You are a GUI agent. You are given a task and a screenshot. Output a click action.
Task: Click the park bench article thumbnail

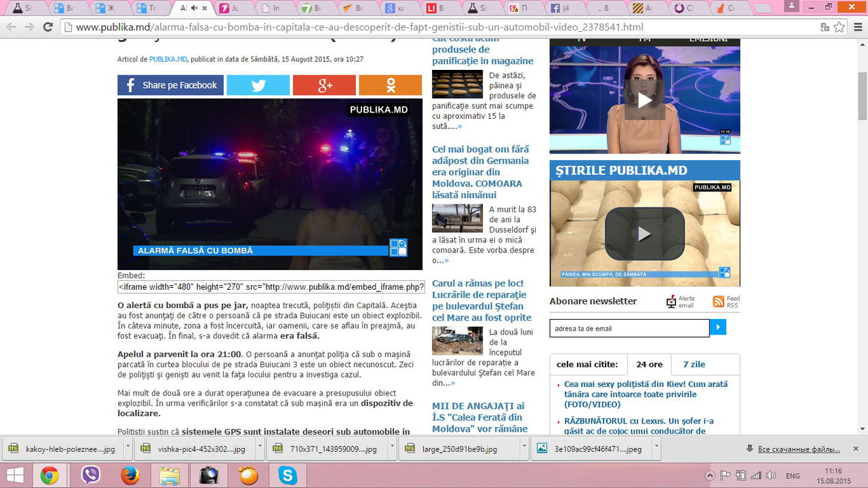click(x=457, y=219)
